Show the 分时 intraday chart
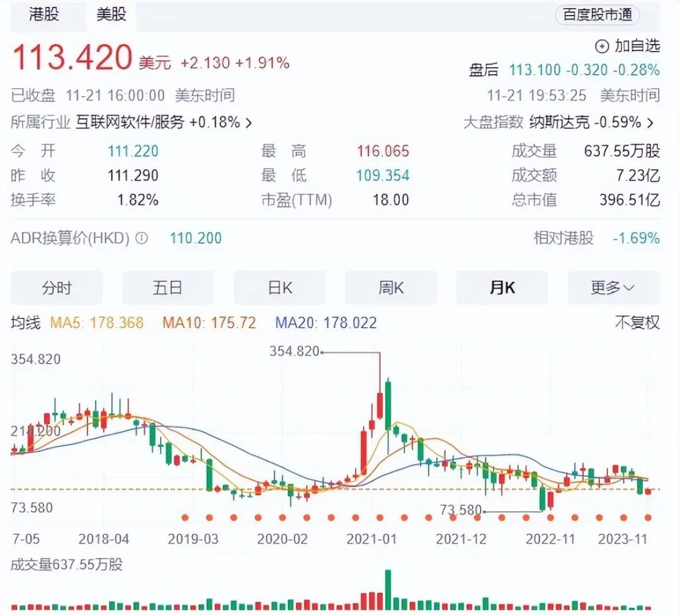This screenshot has width=680, height=616. [57, 288]
